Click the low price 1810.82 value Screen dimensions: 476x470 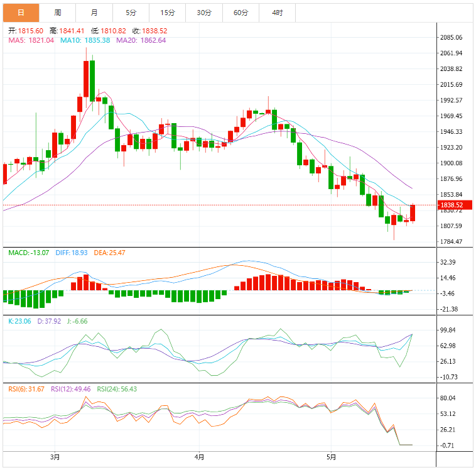tap(113, 31)
